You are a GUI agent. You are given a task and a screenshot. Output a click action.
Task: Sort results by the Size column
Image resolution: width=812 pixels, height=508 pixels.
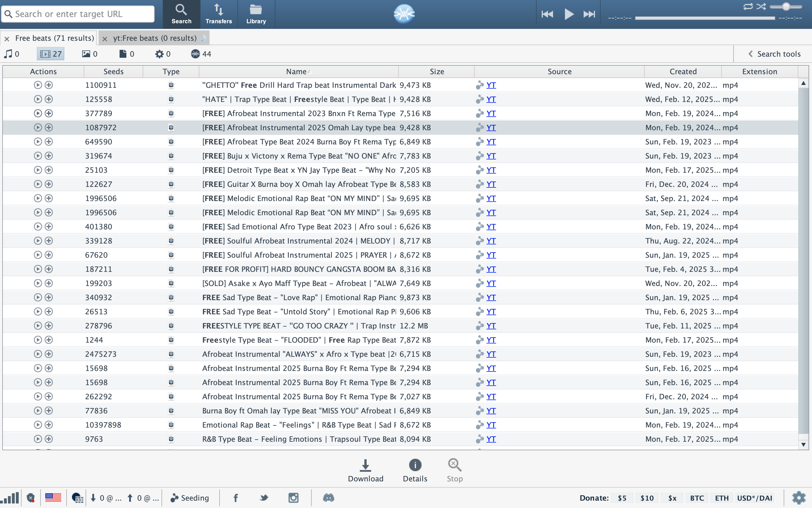[x=437, y=71]
